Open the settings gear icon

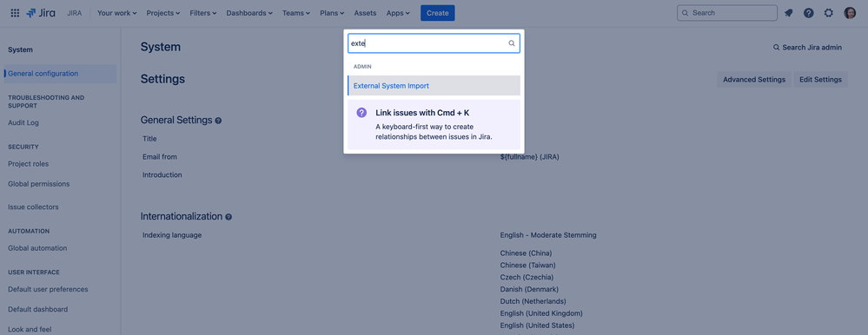pos(829,13)
